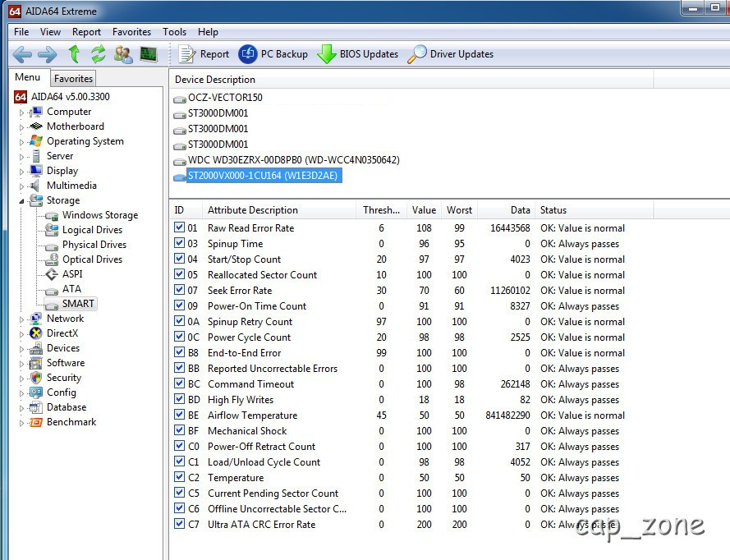This screenshot has height=560, width=730.
Task: Click the Forward navigation arrow
Action: (x=48, y=54)
